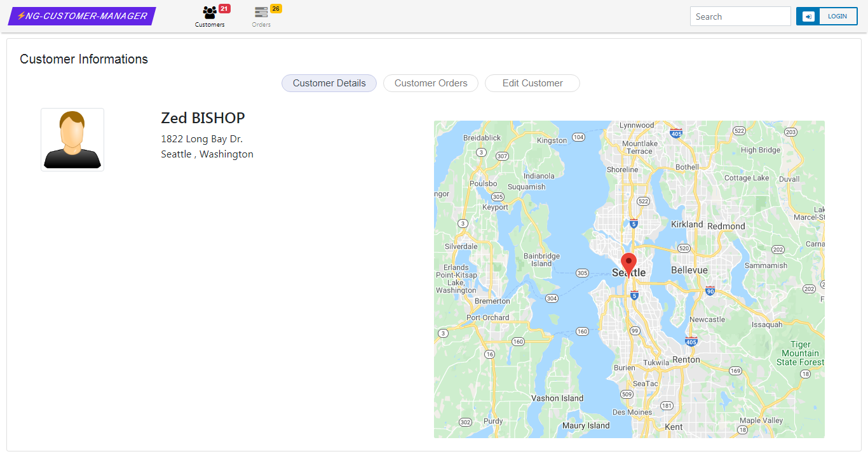Screen dimensions: 868x461
Task: Click the red 21 customers badge
Action: coord(224,8)
